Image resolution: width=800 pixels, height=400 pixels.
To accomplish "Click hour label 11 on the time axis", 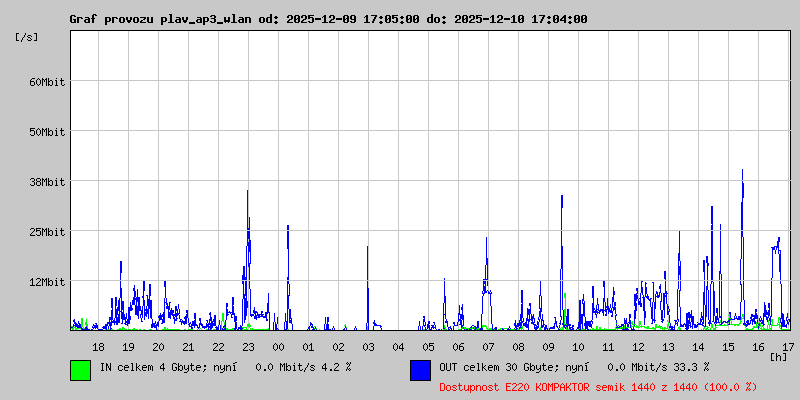I will (x=608, y=347).
